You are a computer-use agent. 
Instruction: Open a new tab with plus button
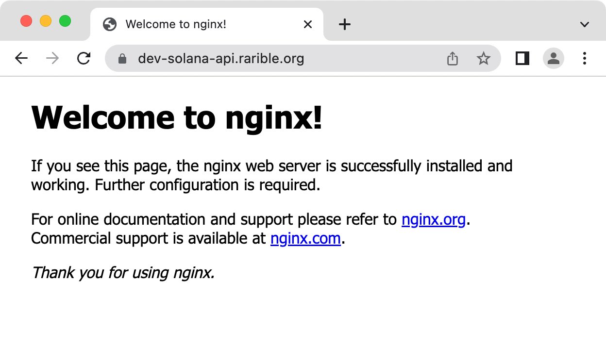click(x=344, y=24)
